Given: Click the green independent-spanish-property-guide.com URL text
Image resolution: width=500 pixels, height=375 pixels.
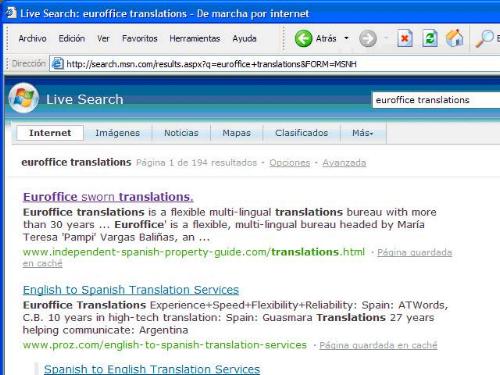Looking at the screenshot, I should pyautogui.click(x=194, y=252).
